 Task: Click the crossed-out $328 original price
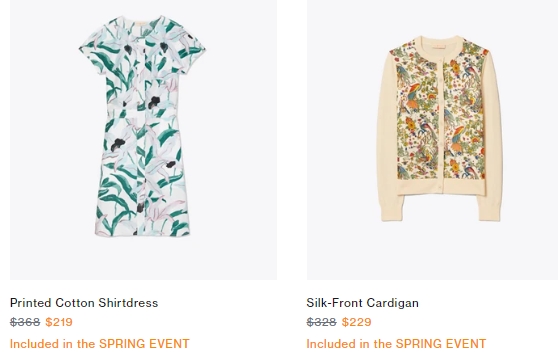point(321,322)
